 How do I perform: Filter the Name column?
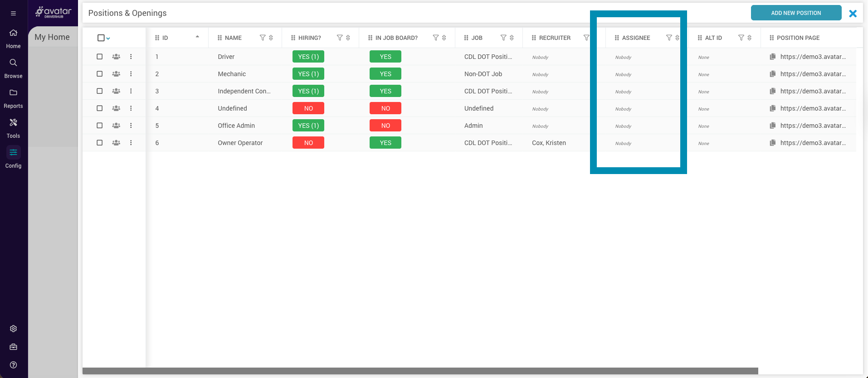(262, 38)
